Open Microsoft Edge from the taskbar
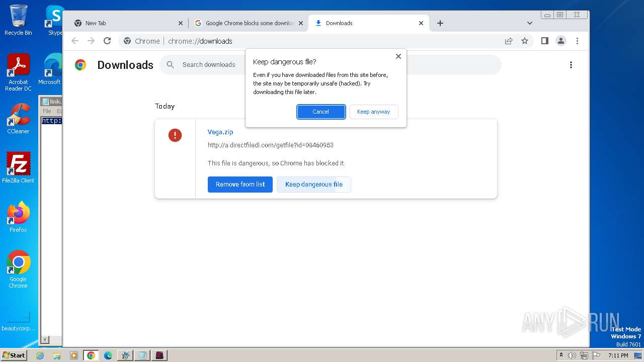The image size is (644, 362). [108, 355]
